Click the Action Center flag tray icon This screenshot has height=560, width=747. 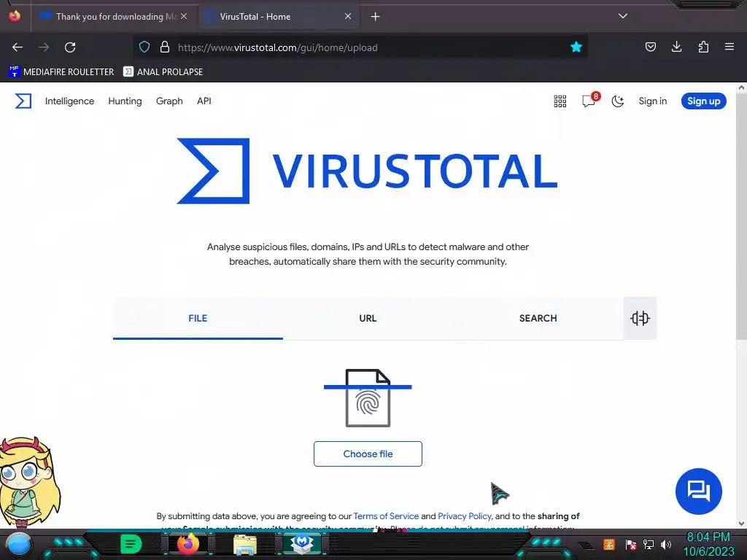pyautogui.click(x=631, y=544)
